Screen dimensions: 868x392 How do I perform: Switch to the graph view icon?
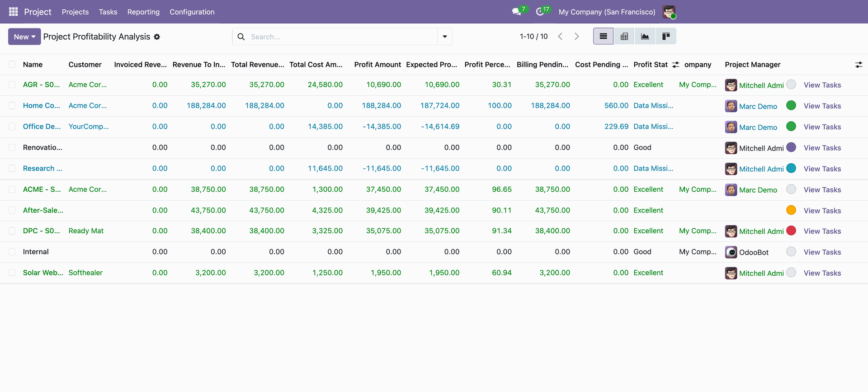click(x=645, y=36)
